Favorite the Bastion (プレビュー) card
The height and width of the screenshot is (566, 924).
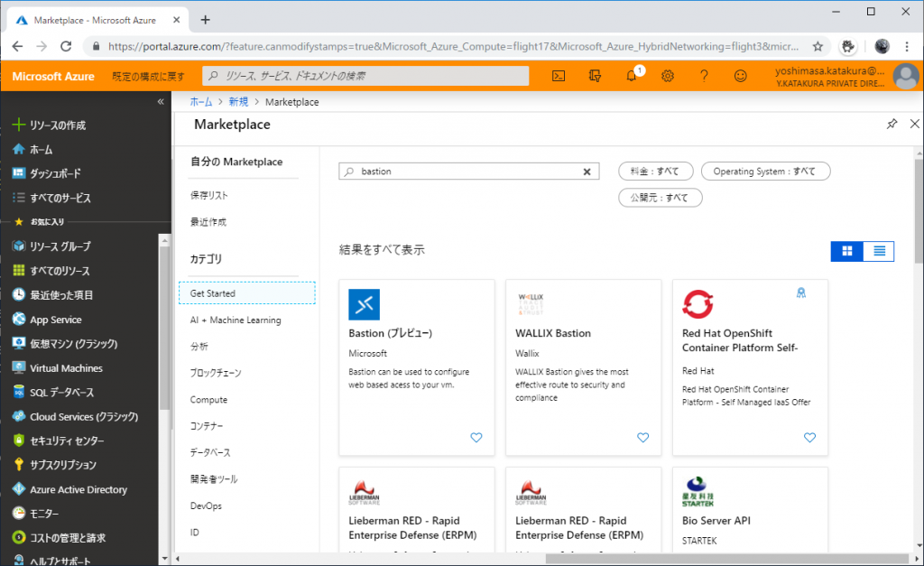pos(476,438)
